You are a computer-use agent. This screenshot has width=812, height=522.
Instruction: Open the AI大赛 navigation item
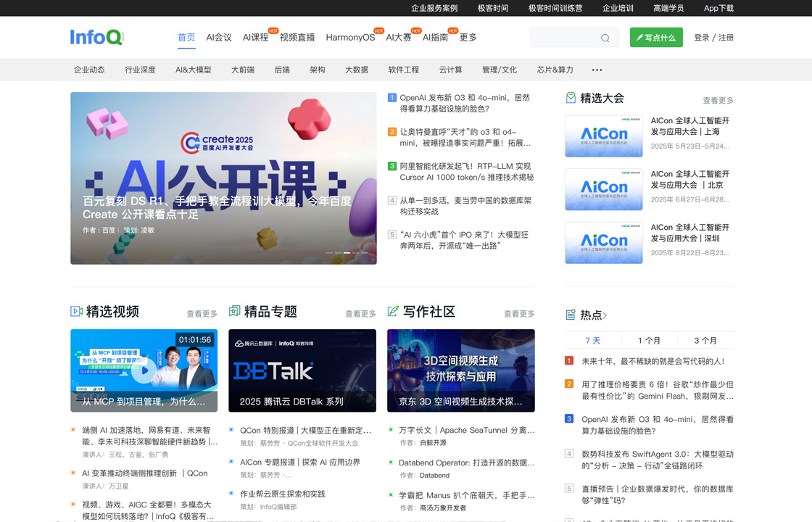coord(398,37)
